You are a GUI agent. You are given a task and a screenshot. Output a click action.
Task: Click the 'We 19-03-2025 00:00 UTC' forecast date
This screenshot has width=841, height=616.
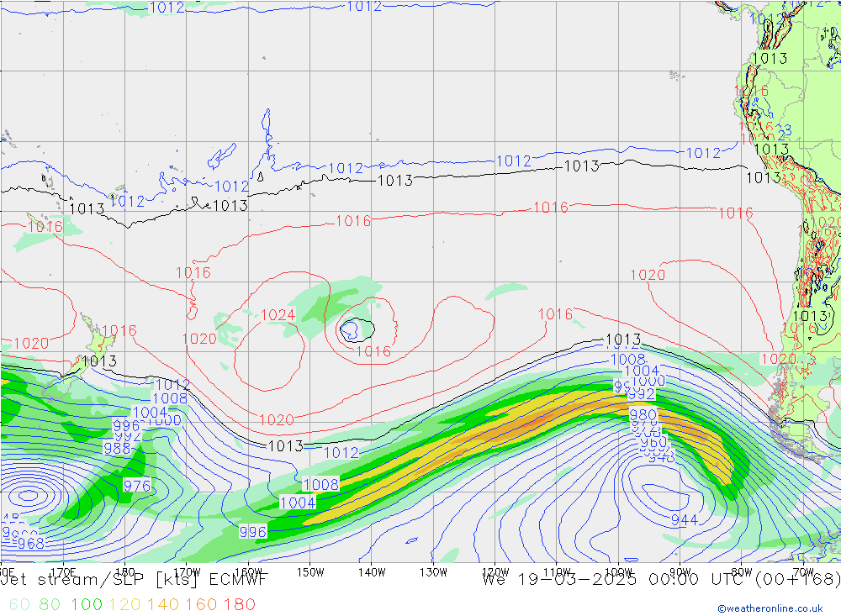[x=616, y=580]
